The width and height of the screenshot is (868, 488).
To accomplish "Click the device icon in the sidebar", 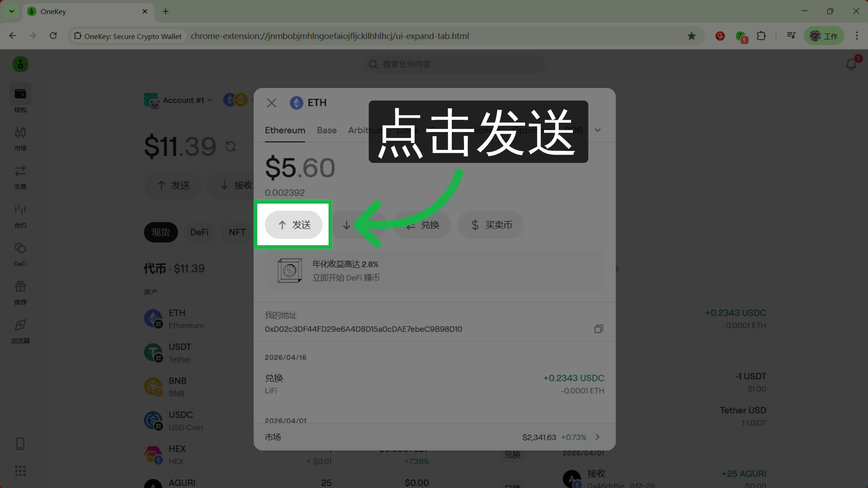I will tap(20, 443).
